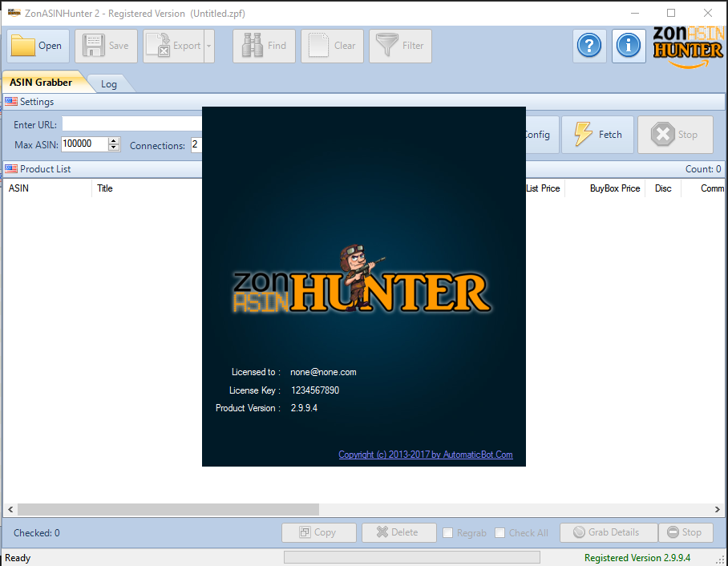Click the horizontal scrollbar thumb

click(168, 509)
